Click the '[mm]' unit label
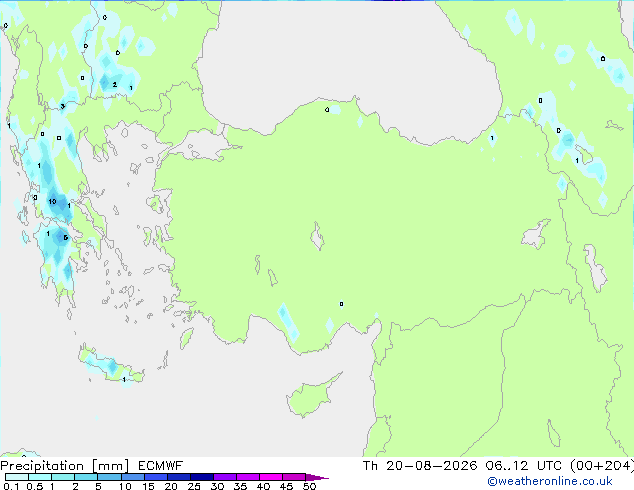 [x=111, y=466]
